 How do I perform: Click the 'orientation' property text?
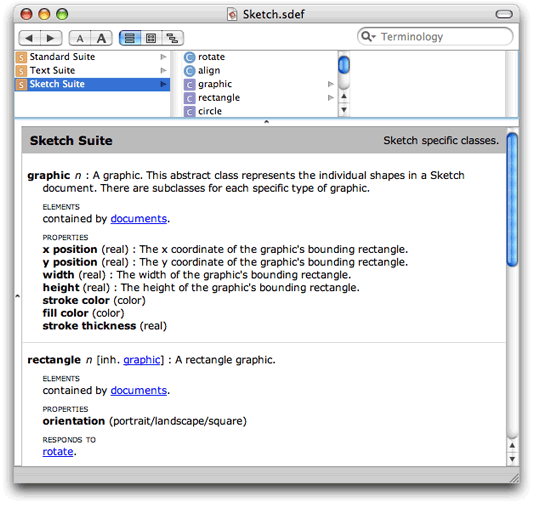click(74, 421)
